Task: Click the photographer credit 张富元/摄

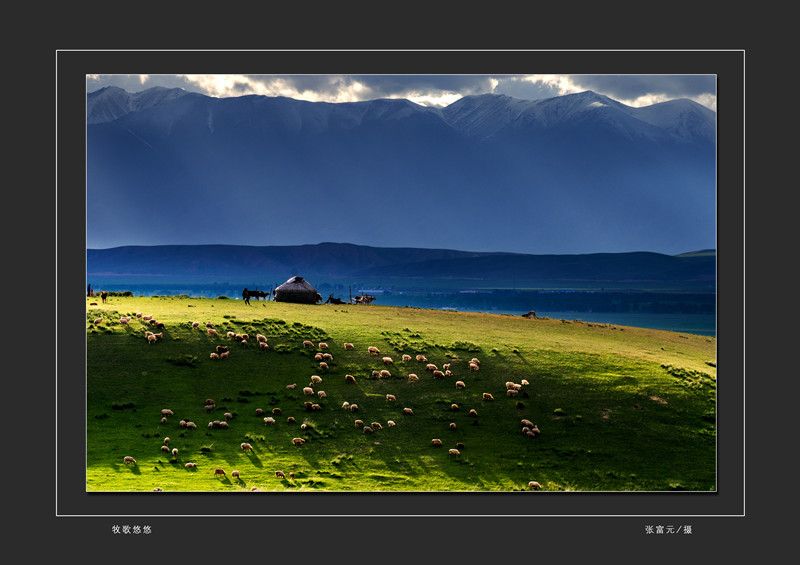Action: pos(668,529)
